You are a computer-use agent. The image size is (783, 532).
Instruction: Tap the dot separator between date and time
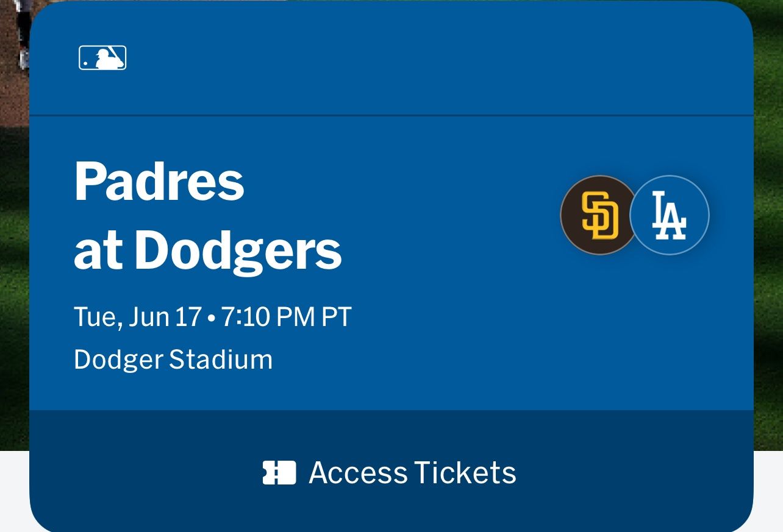point(211,319)
